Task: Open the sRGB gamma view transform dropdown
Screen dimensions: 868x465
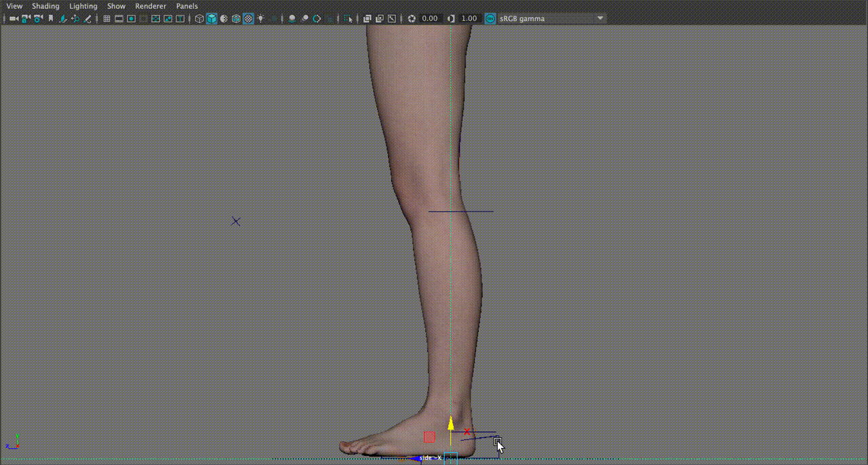Action: click(549, 18)
